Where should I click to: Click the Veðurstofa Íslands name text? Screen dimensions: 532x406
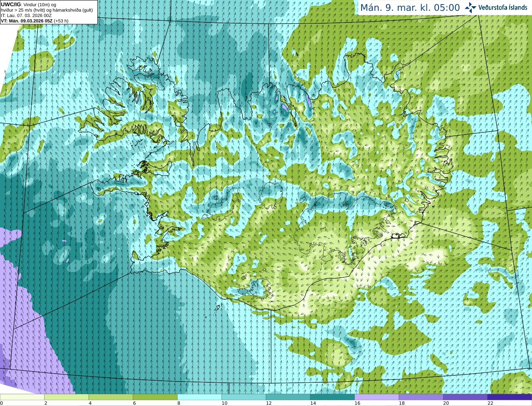point(503,7)
